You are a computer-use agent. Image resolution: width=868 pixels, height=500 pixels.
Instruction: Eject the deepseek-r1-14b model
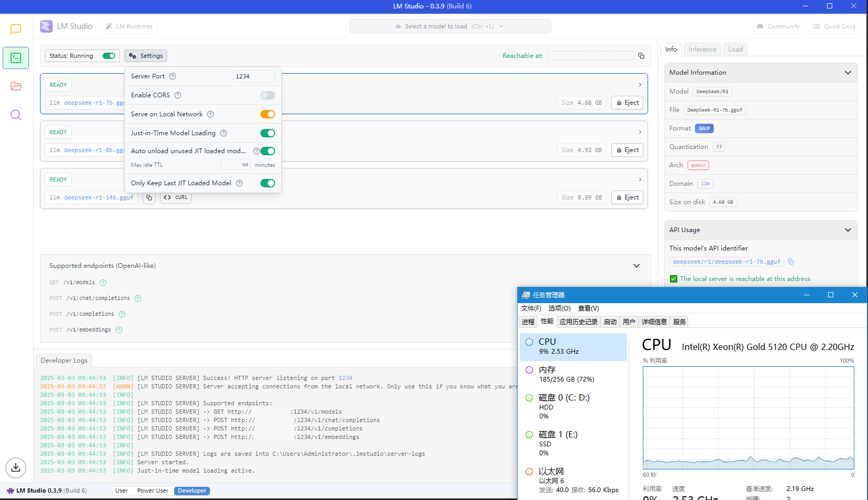627,197
